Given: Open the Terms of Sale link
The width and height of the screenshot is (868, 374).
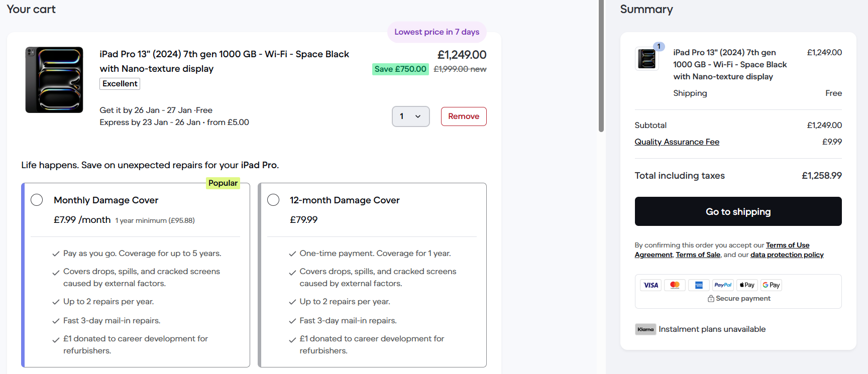Looking at the screenshot, I should point(698,255).
